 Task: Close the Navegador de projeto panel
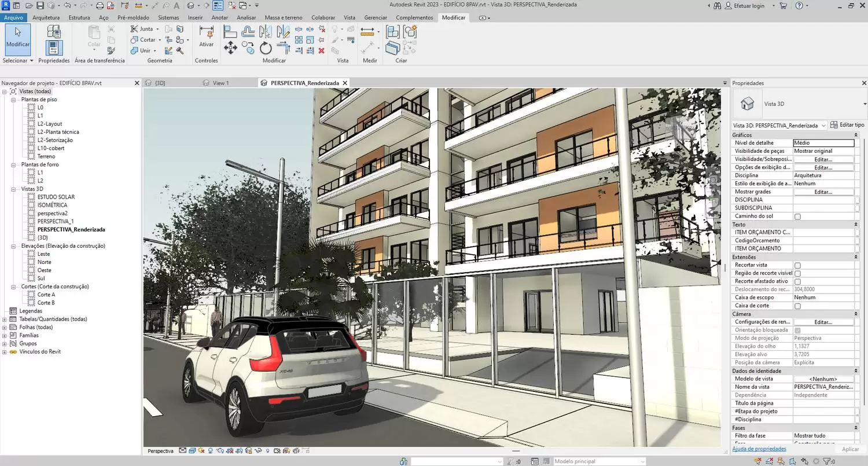(137, 83)
